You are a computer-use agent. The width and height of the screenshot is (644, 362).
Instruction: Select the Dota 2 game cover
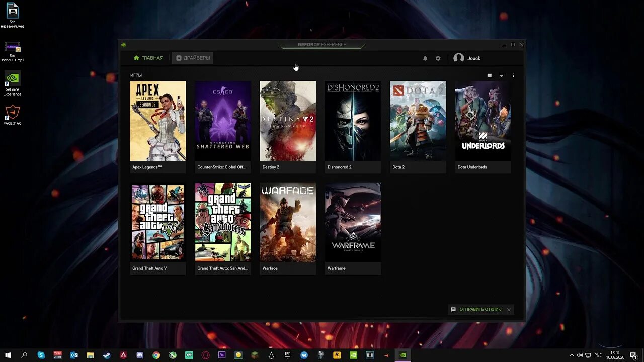tap(418, 121)
